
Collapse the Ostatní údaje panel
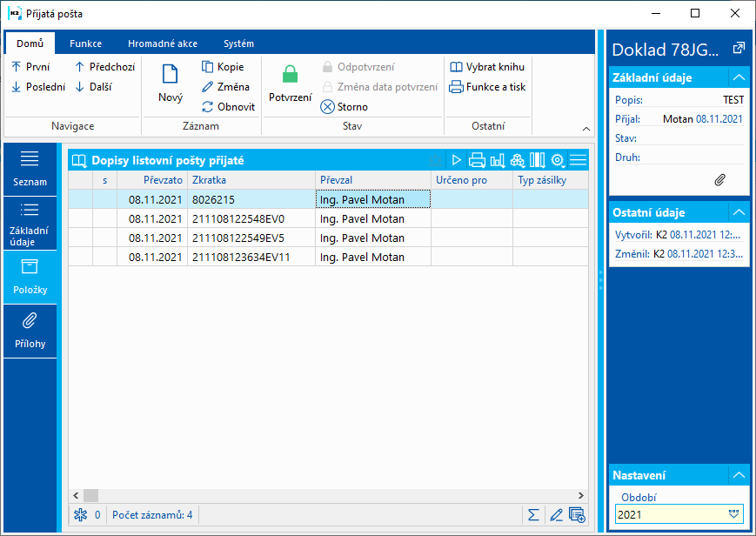coord(738,212)
